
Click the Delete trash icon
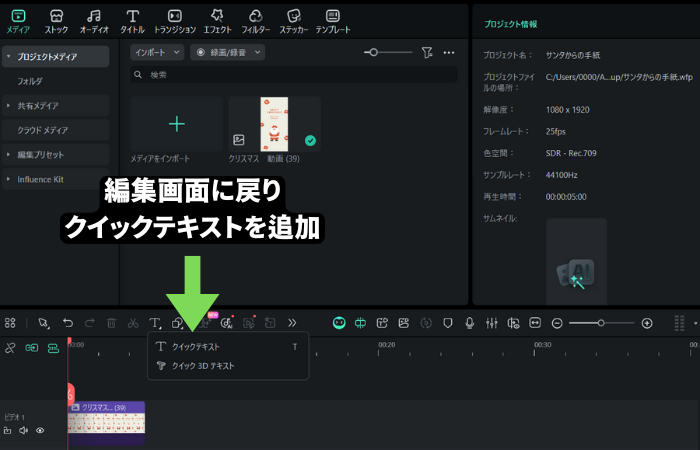111,323
